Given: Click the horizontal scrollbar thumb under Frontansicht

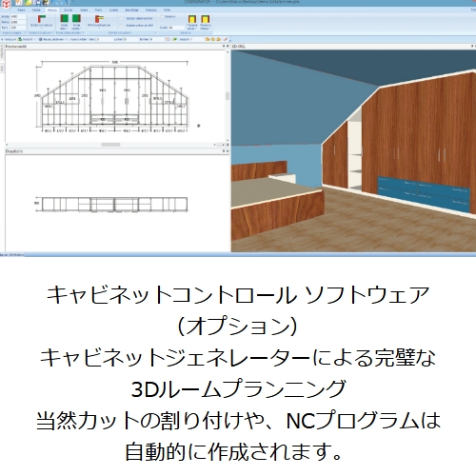Looking at the screenshot, I should 110,145.
